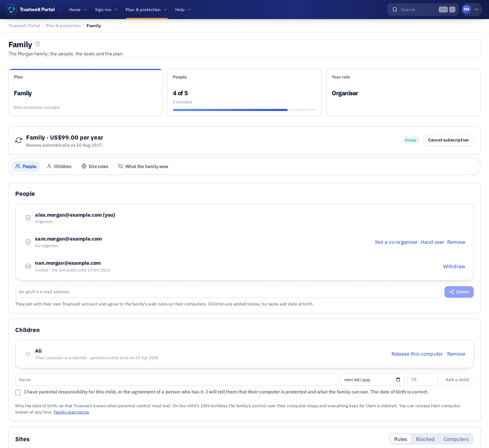
Task: Click the date of birth field
Action: (x=372, y=380)
